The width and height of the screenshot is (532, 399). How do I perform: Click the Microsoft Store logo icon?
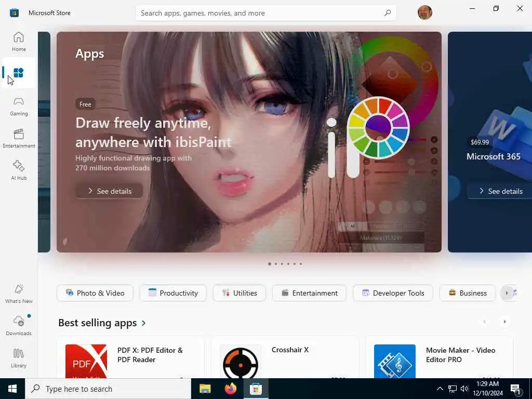coord(14,13)
